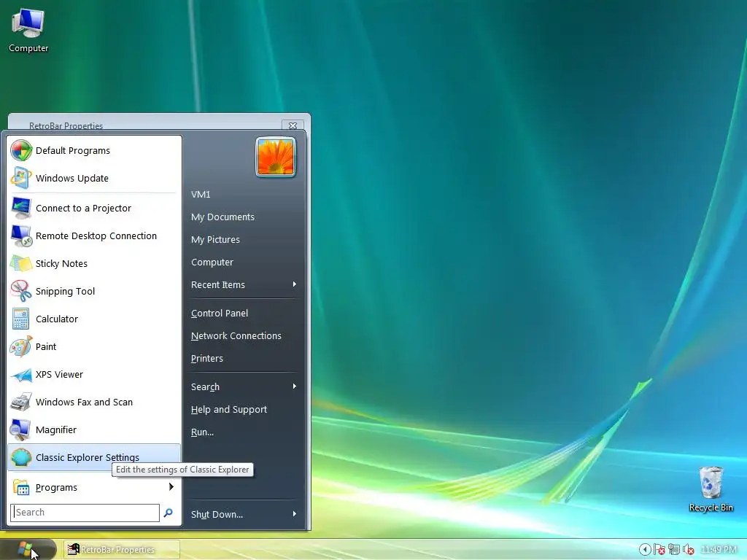
Task: Click the taskbar clock 11:49 PM
Action: [x=719, y=550]
